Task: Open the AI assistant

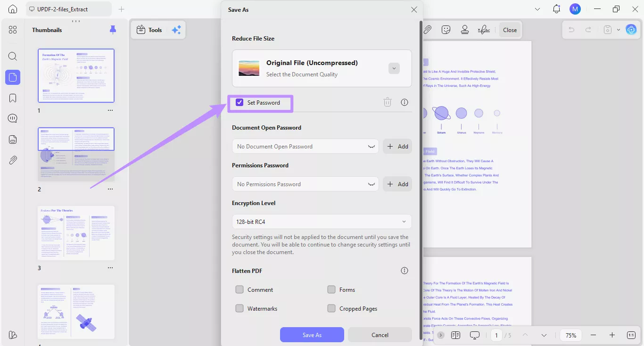Action: coord(631,29)
